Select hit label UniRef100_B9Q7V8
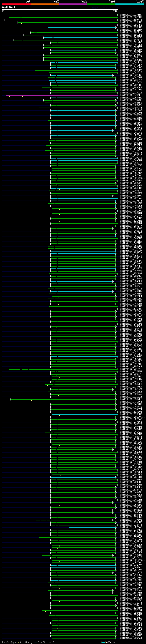Screen dimensions: 146x644 click(131, 47)
